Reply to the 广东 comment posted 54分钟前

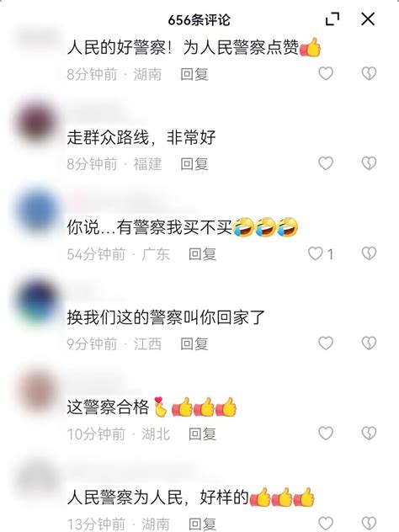pos(203,254)
